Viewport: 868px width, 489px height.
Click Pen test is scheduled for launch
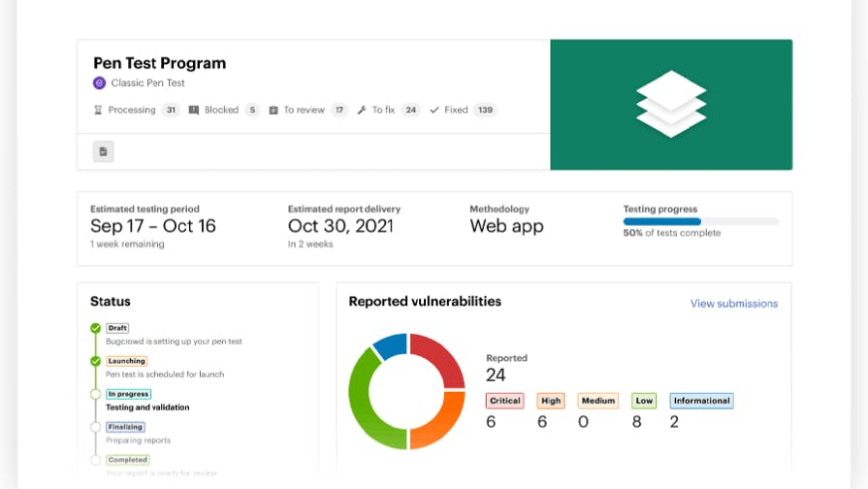point(165,375)
